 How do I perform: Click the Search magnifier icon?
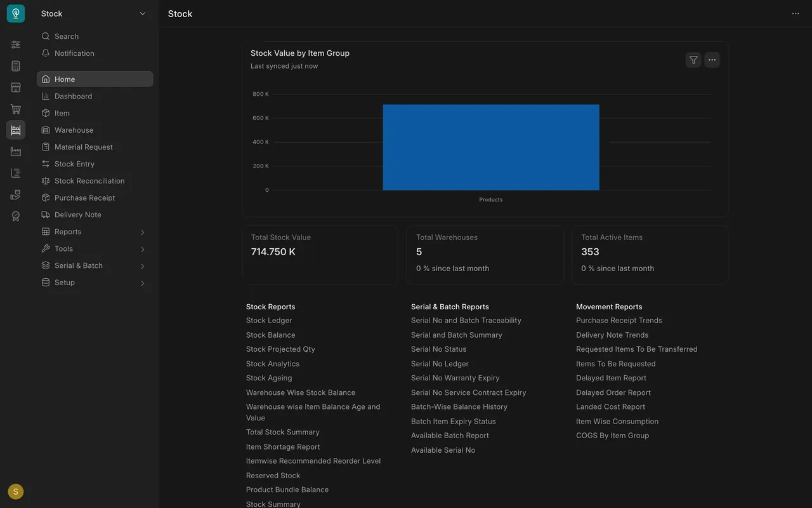click(x=46, y=36)
